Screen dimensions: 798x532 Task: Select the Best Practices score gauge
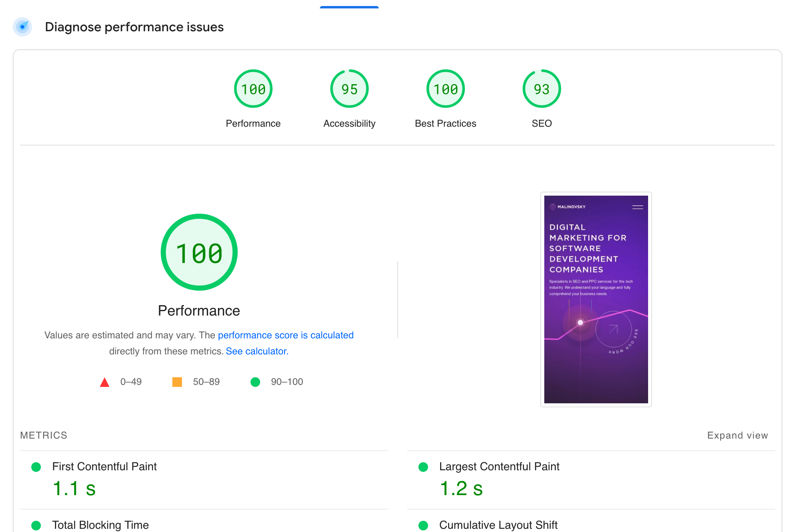[446, 89]
